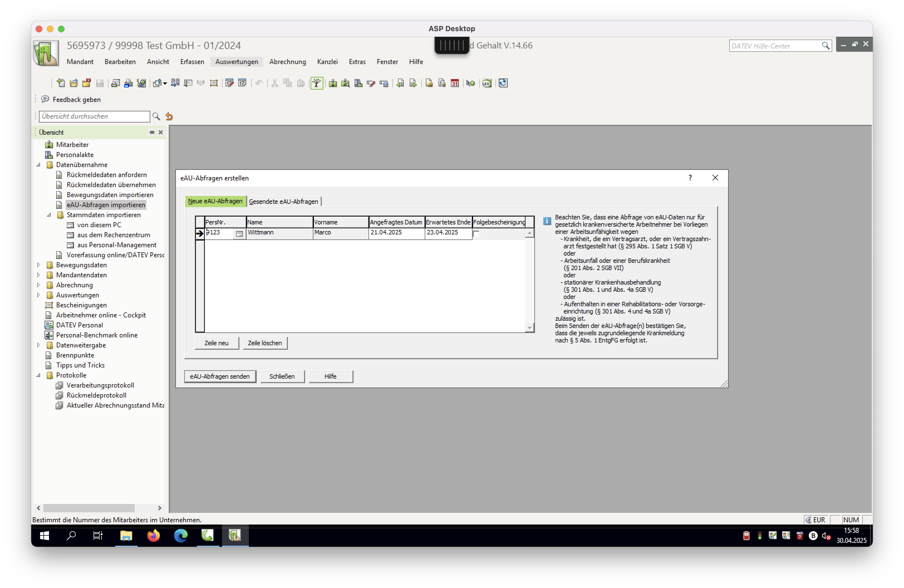904x588 pixels.
Task: Click the eAU-Abfragen senden button
Action: (220, 376)
